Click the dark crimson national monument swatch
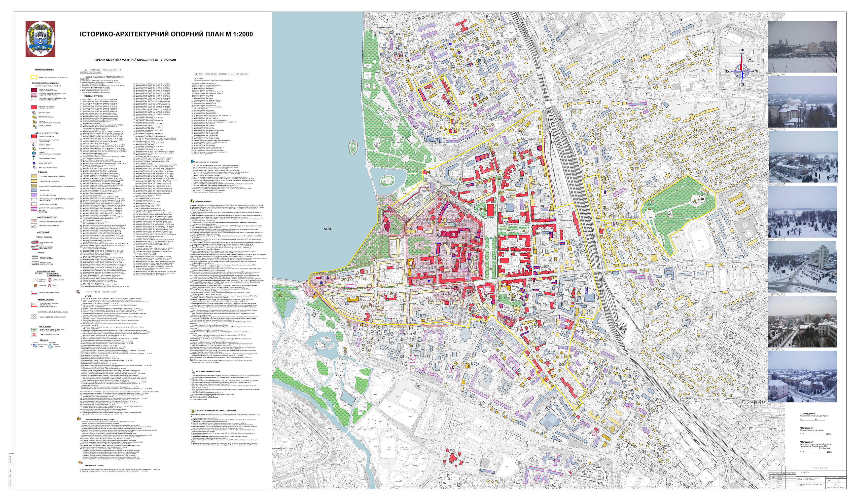The height and width of the screenshot is (504, 856). click(x=34, y=90)
